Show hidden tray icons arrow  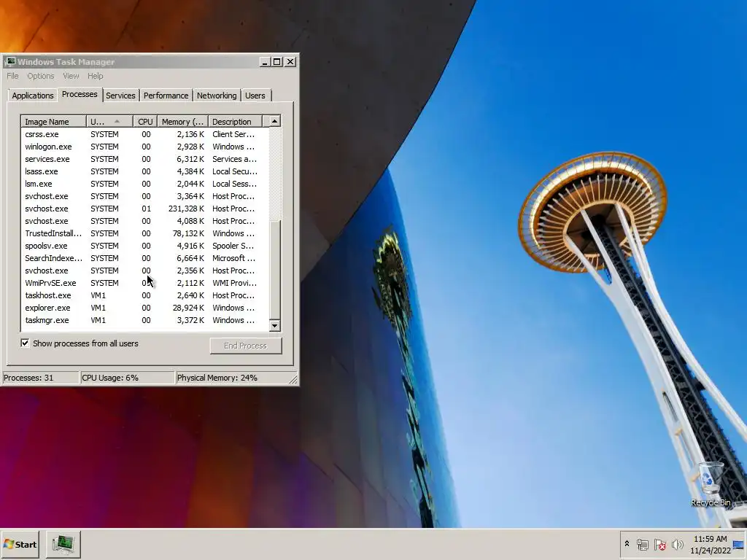pos(627,544)
